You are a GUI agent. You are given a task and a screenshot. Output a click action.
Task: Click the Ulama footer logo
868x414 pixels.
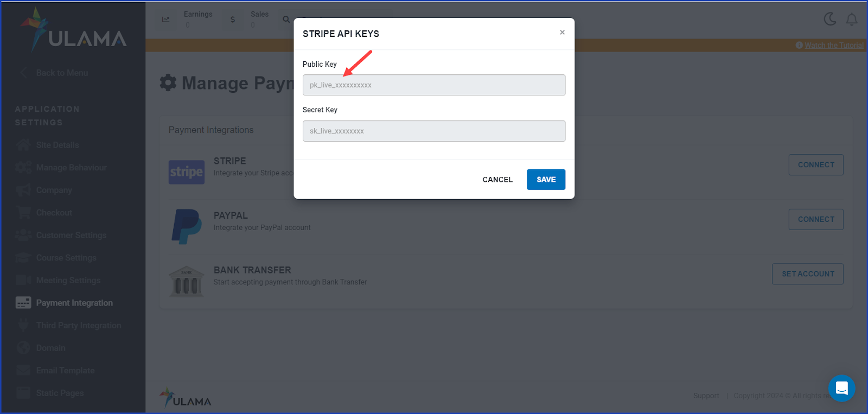(x=186, y=398)
